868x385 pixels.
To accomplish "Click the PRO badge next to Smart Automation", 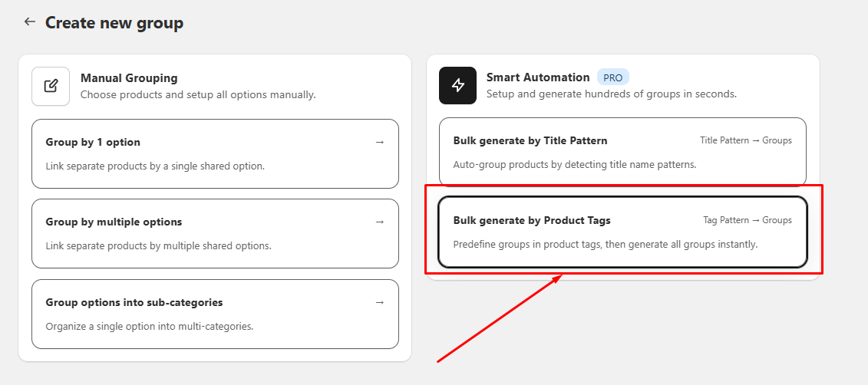I will tap(613, 77).
